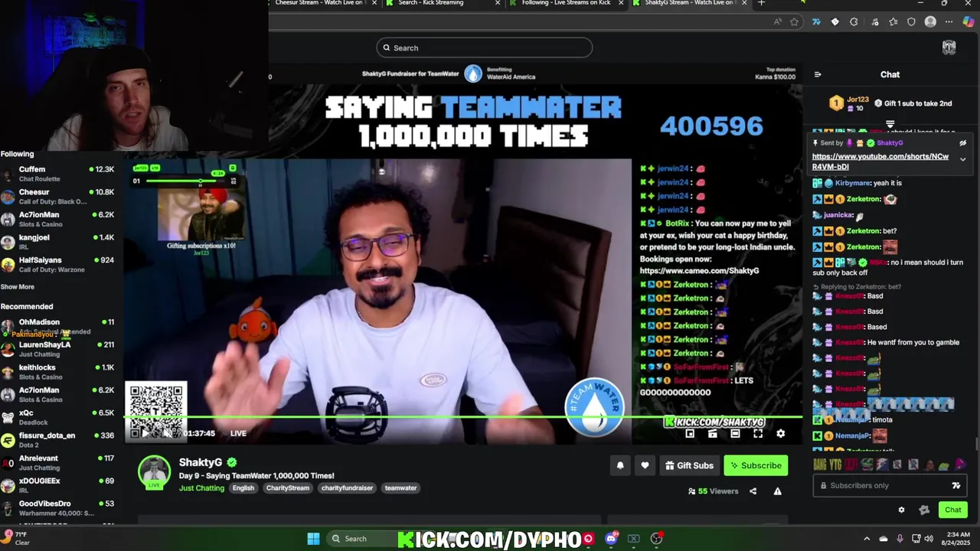
Task: Add page to favorites star icon
Action: click(795, 22)
